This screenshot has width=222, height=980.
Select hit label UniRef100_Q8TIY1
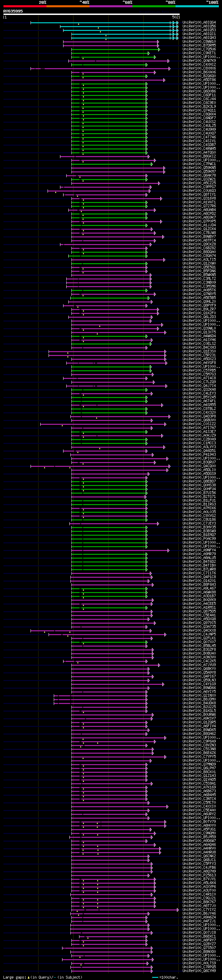199,194
